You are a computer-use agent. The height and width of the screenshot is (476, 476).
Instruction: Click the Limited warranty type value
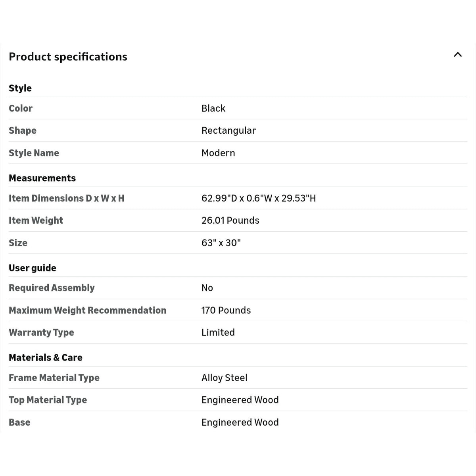pyautogui.click(x=218, y=332)
